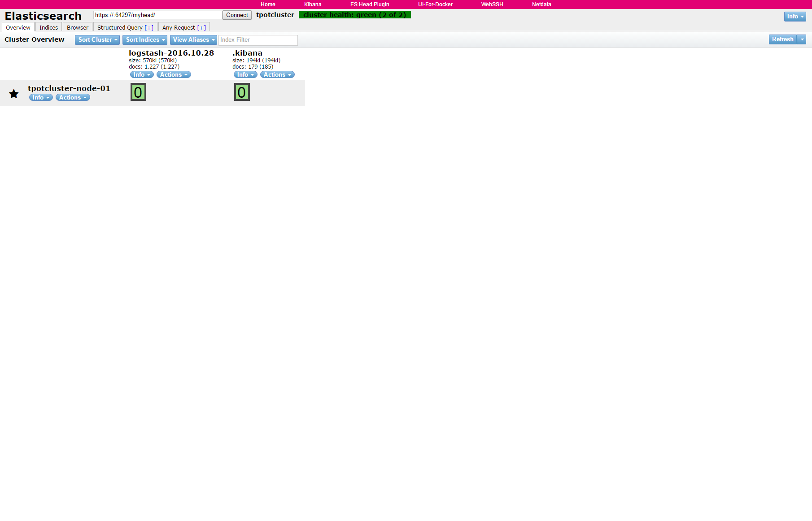Image resolution: width=812 pixels, height=521 pixels.
Task: Click the .kibana shard 0 box
Action: point(242,92)
